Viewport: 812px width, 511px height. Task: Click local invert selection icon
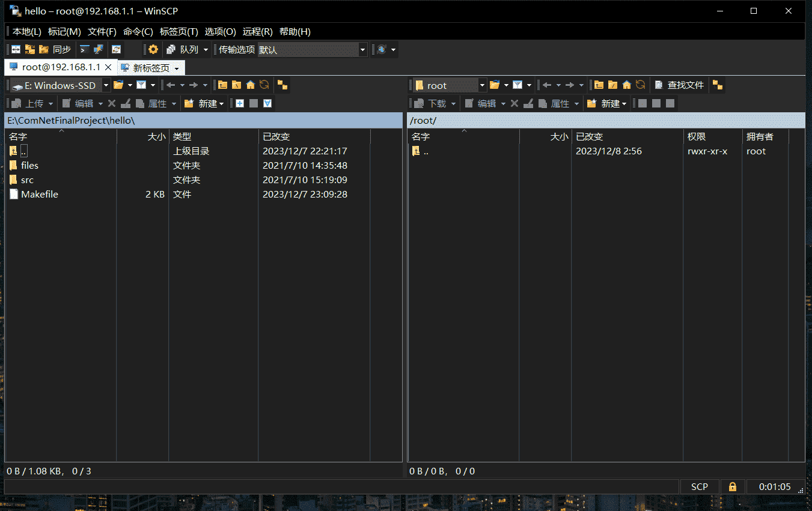point(267,103)
